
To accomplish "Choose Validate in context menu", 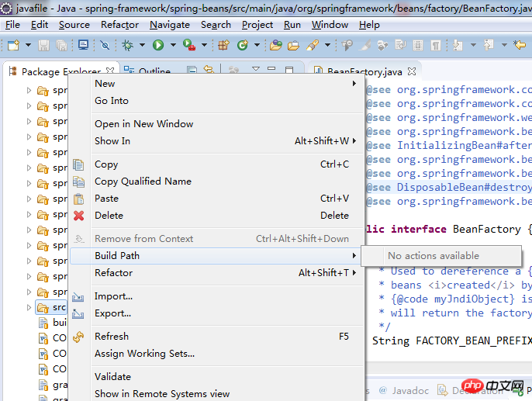I will coord(217,377).
